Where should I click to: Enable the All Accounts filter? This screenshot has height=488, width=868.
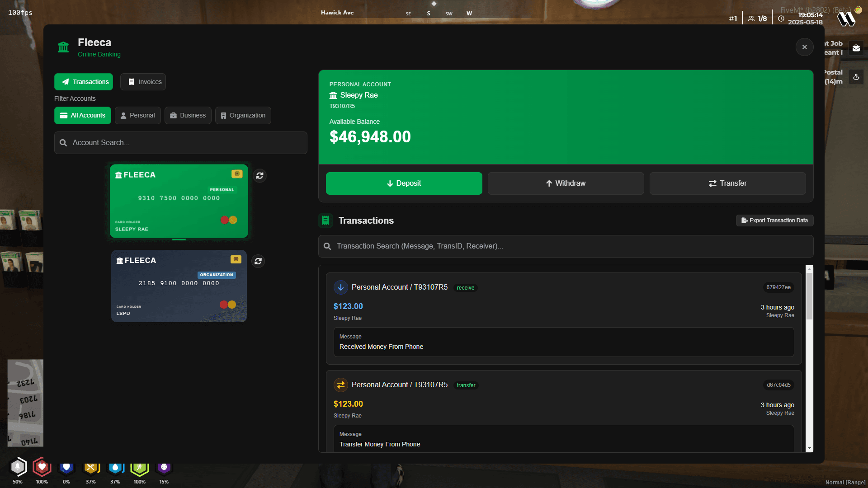pos(82,115)
